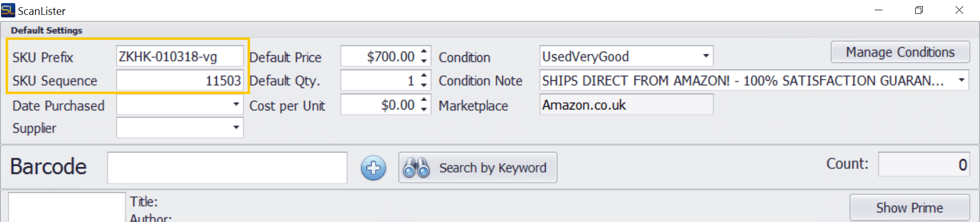Open the Date Purchased dropdown
The image size is (980, 222).
(x=236, y=105)
